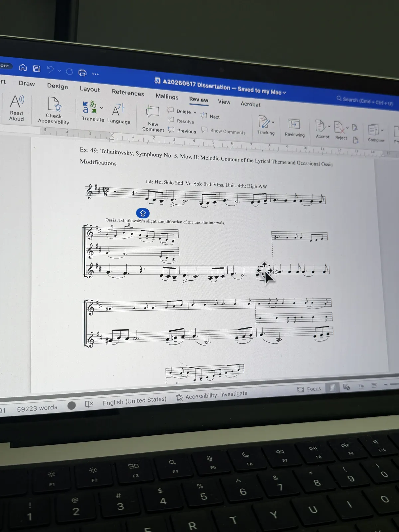
Task: Open the Undo history dropdown arrow
Action: click(59, 70)
